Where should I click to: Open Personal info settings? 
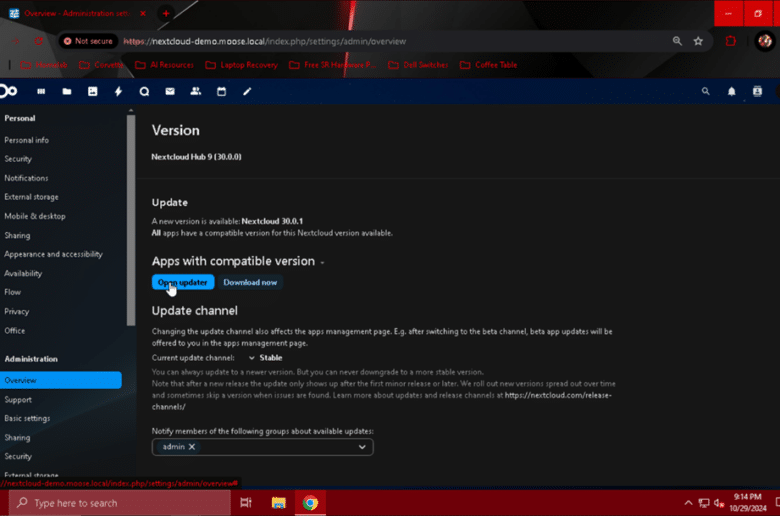coord(27,140)
